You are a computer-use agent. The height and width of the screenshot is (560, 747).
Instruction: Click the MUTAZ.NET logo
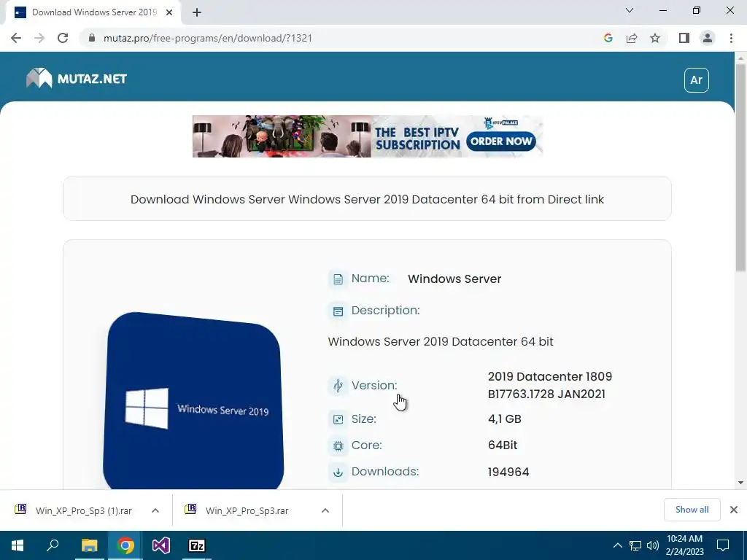coord(77,78)
